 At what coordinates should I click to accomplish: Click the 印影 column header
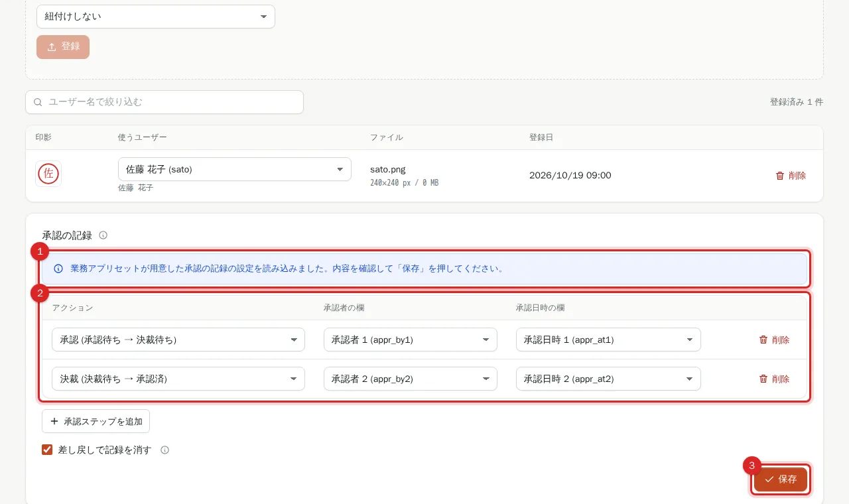pos(44,137)
